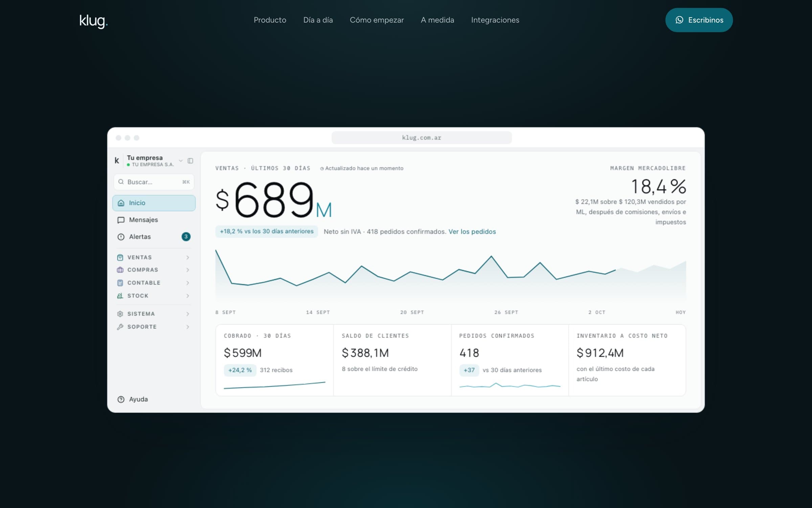Screen dimensions: 812x508
Task: Click the $599M cobrado value
Action: [x=243, y=353]
